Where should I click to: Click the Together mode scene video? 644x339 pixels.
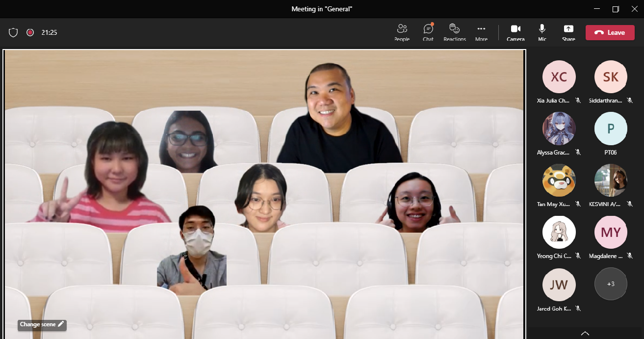click(264, 194)
